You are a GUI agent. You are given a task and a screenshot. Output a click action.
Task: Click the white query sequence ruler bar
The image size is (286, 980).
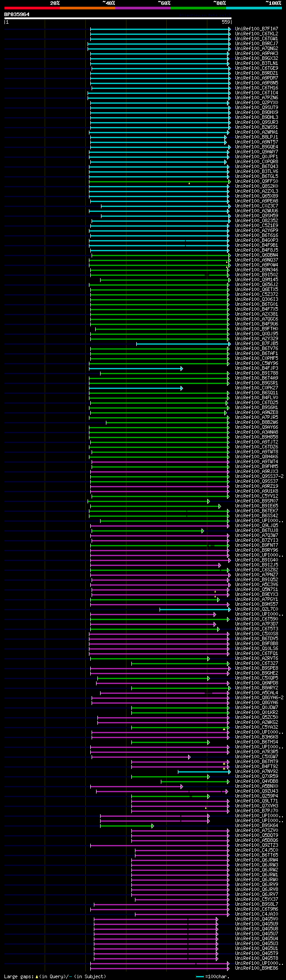[118, 18]
